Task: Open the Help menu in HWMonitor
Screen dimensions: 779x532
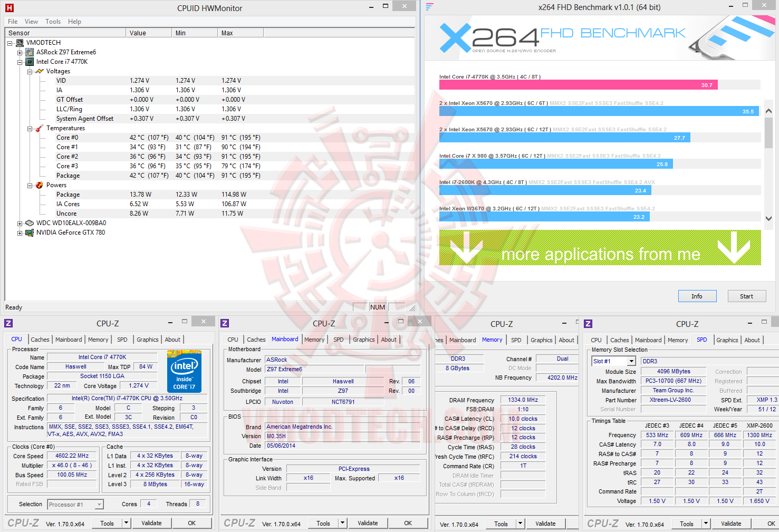Action: pyautogui.click(x=74, y=22)
